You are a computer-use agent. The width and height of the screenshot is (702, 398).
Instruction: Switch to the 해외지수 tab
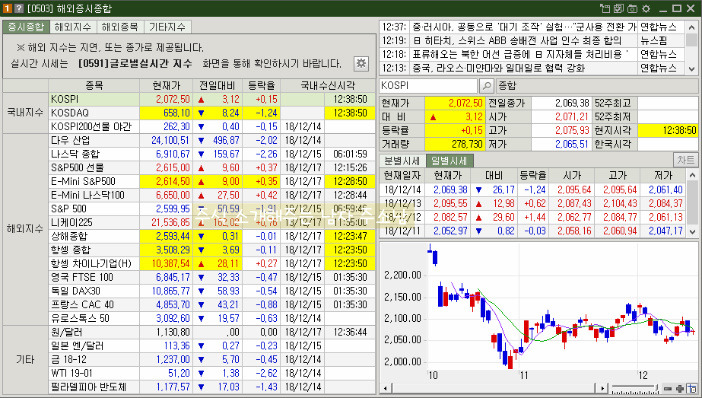point(73,27)
